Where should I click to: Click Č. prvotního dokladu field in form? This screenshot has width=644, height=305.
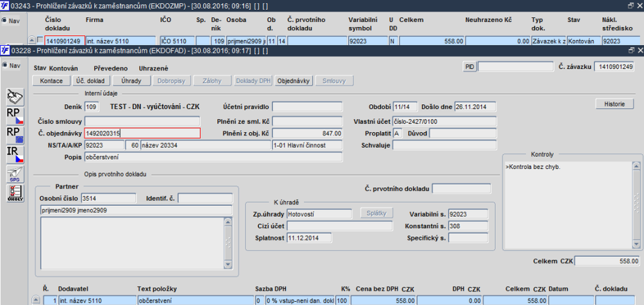462,189
